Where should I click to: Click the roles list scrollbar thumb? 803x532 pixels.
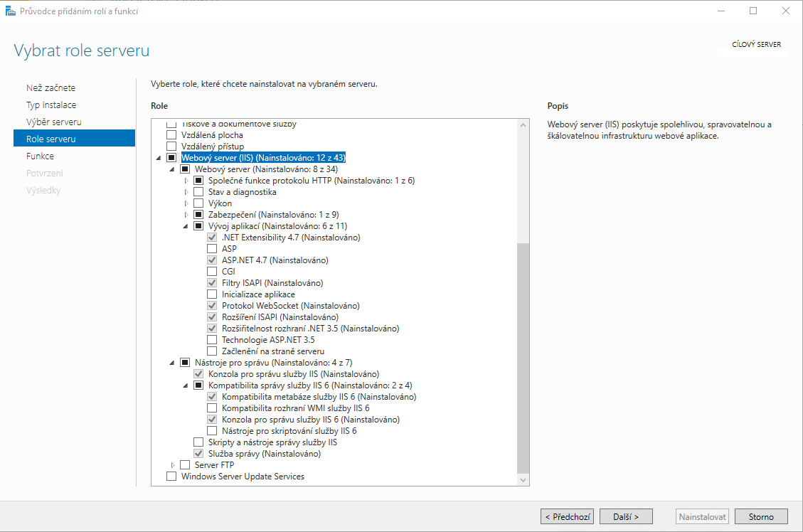coord(523,358)
